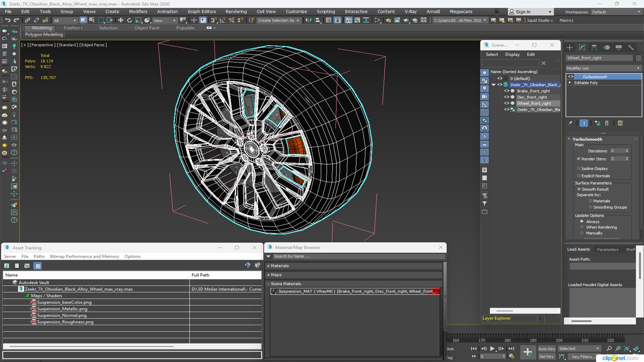Uncheck the Smooth Result checkbox

(x=579, y=189)
